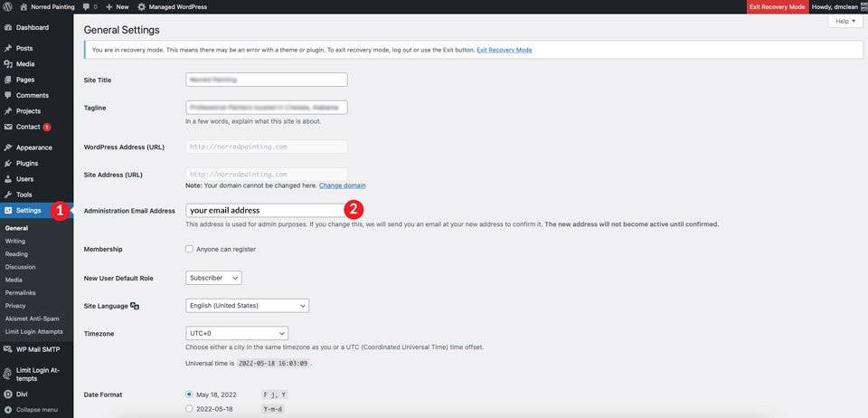The image size is (868, 418).
Task: Click the Comments bubble icon in sidebar
Action: point(8,95)
